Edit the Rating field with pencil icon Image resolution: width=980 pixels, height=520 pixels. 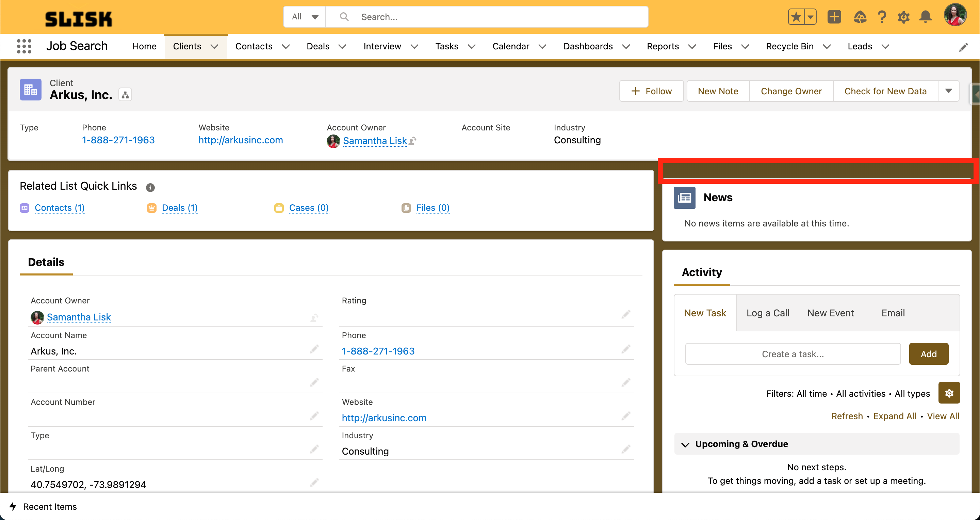tap(626, 314)
